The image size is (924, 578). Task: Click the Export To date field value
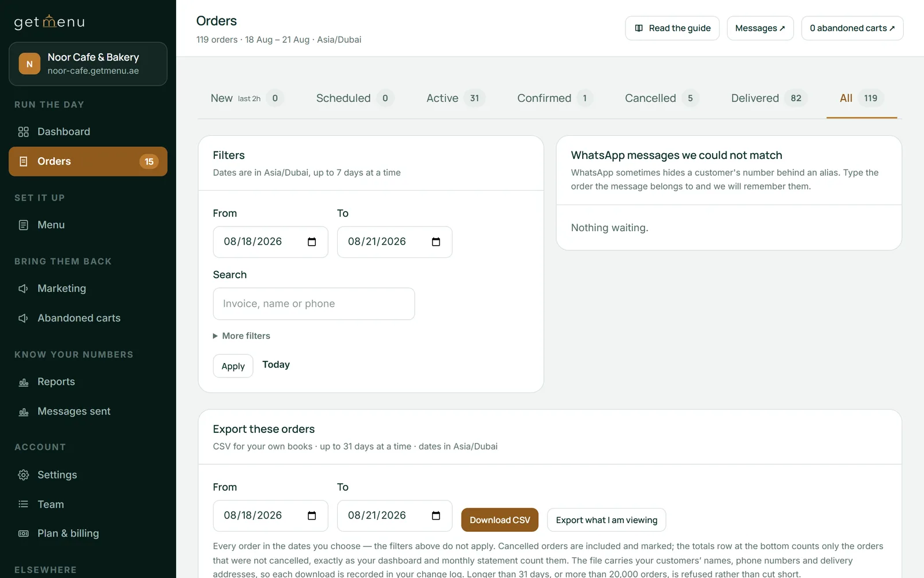pyautogui.click(x=377, y=516)
